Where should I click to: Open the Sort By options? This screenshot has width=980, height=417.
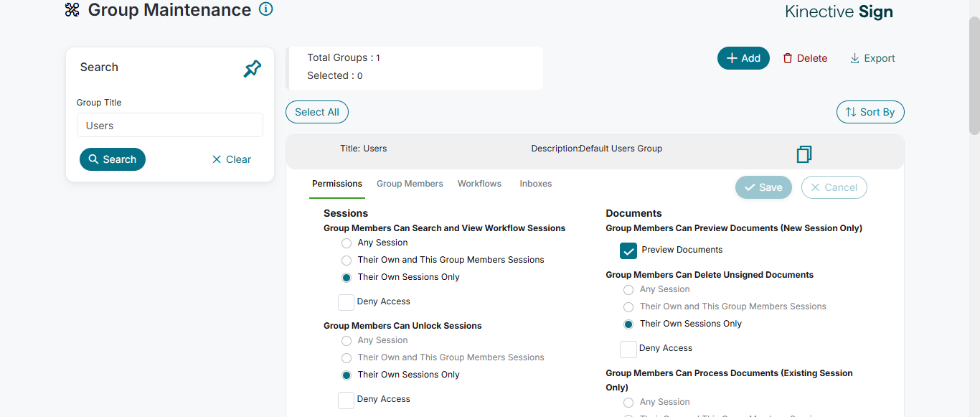[x=870, y=112]
